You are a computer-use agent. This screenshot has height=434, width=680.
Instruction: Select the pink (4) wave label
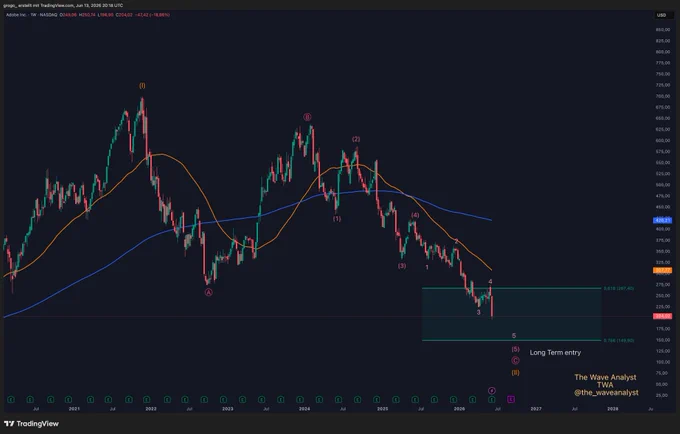point(415,215)
